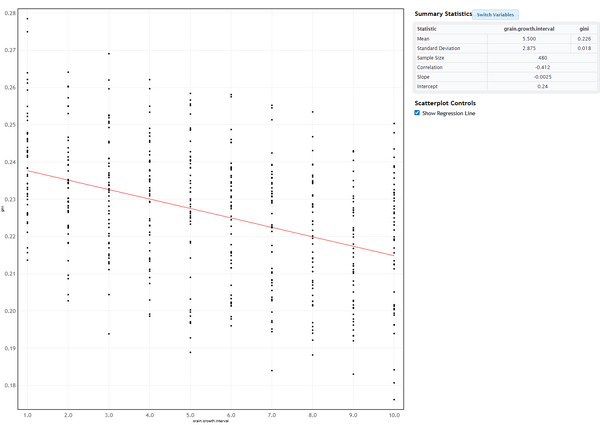Click the Scatterplot Controls heading
This screenshot has width=600, height=425.
coord(445,103)
